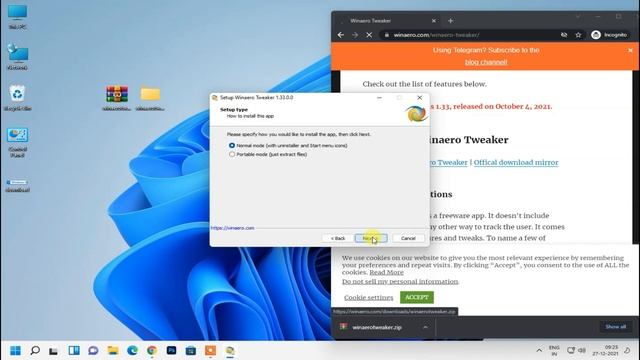Show hidden system tray icons

click(x=539, y=350)
